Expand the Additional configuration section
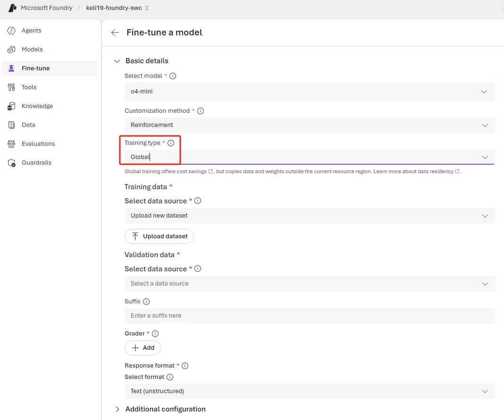The height and width of the screenshot is (420, 504). [x=117, y=409]
